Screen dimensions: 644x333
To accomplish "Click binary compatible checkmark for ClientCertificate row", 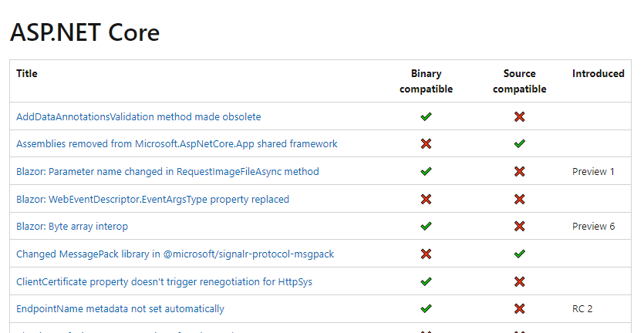I will [x=426, y=281].
